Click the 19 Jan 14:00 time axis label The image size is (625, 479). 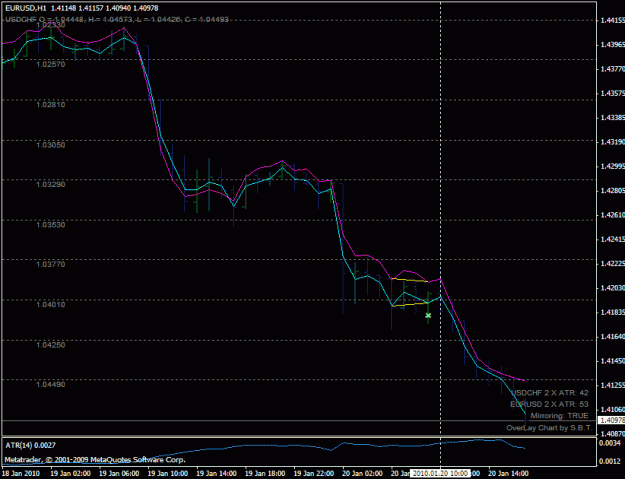(x=216, y=473)
